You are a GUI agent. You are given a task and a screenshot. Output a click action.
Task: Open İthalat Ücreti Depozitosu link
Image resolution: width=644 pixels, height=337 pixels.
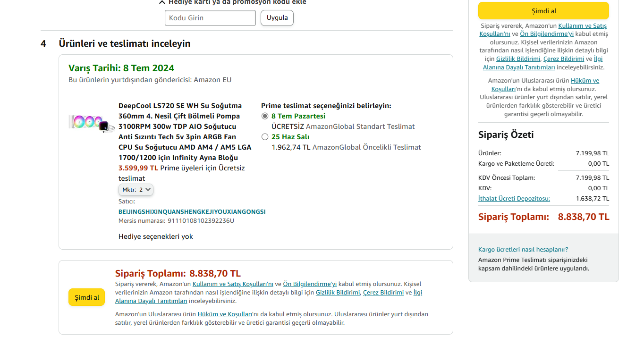514,199
